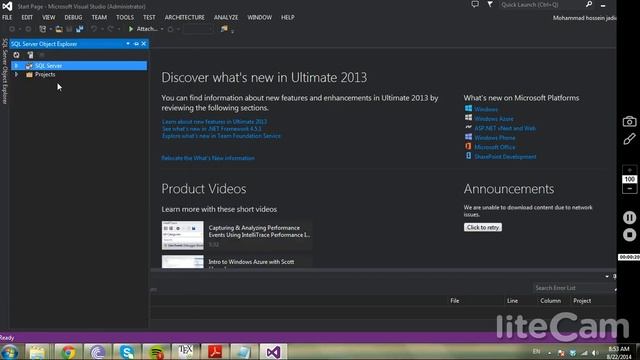
Task: Open the TOOLS menu
Action: (125, 18)
